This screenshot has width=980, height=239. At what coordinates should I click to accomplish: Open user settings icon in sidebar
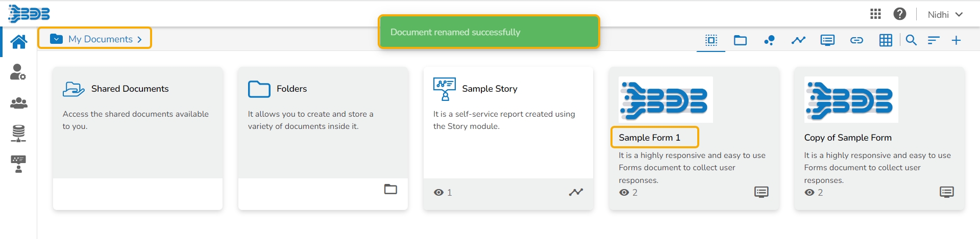18,72
